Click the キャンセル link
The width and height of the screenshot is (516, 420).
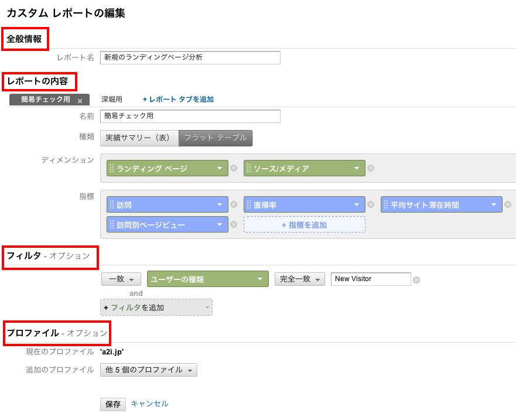[x=150, y=404]
